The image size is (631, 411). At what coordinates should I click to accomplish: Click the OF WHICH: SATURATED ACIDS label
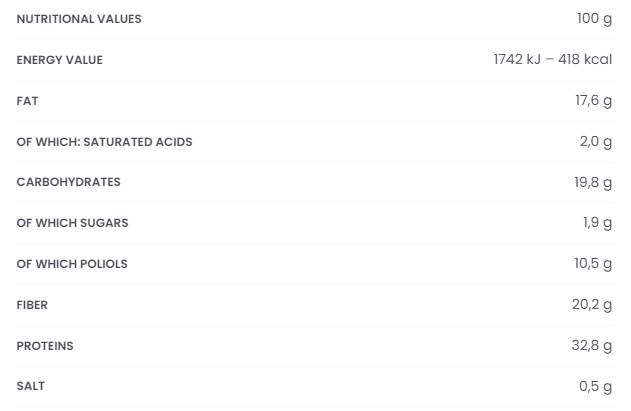click(x=104, y=142)
